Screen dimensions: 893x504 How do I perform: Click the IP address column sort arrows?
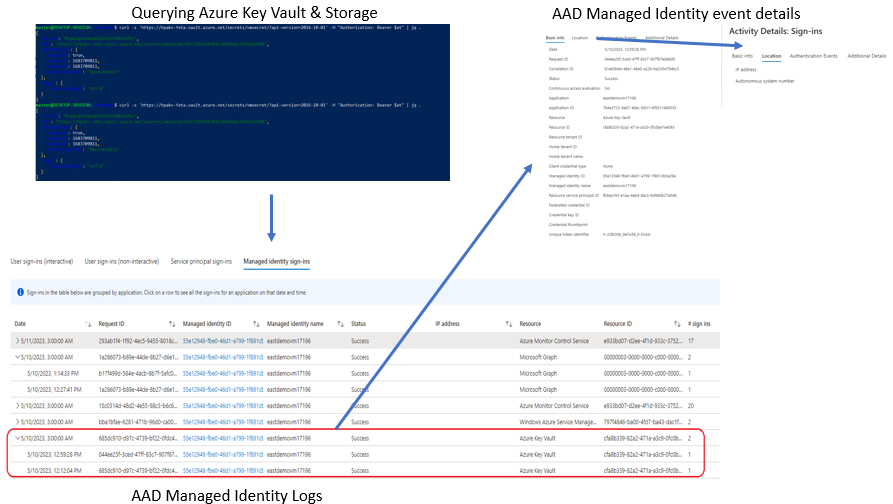(510, 325)
